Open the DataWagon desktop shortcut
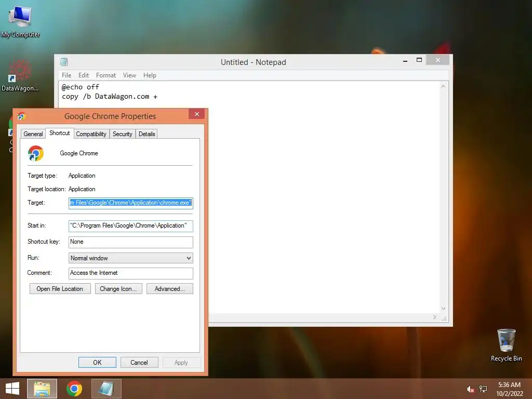Screen dimensions: 532x399 (20, 75)
